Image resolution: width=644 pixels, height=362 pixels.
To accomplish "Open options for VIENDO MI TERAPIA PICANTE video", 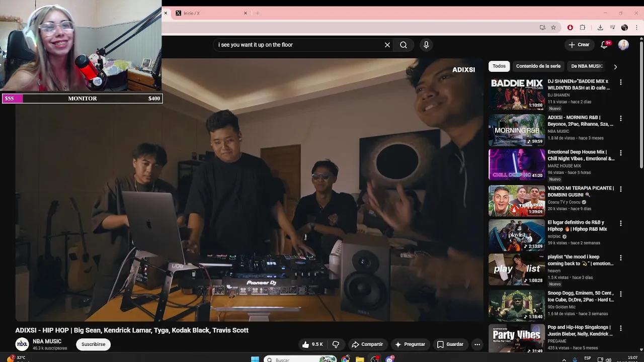I will [x=620, y=189].
